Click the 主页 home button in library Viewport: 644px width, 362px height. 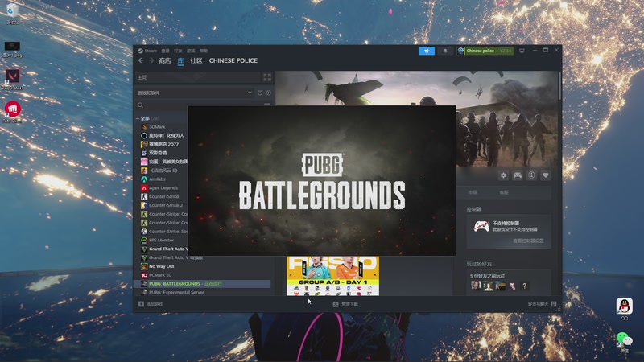coord(197,77)
